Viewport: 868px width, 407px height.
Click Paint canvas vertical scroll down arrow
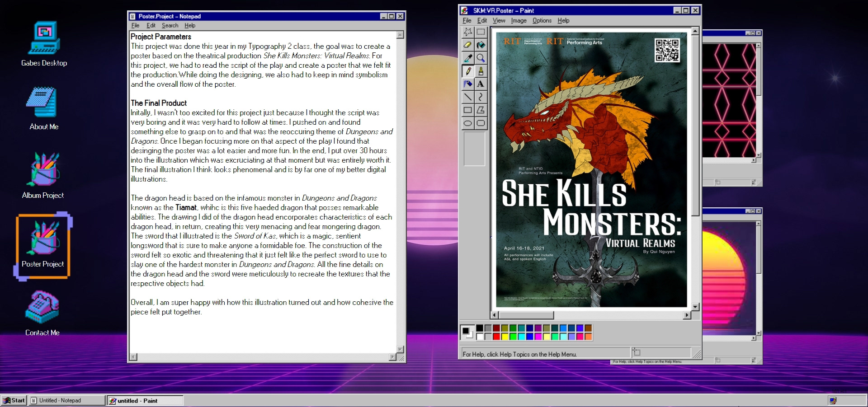pos(695,307)
